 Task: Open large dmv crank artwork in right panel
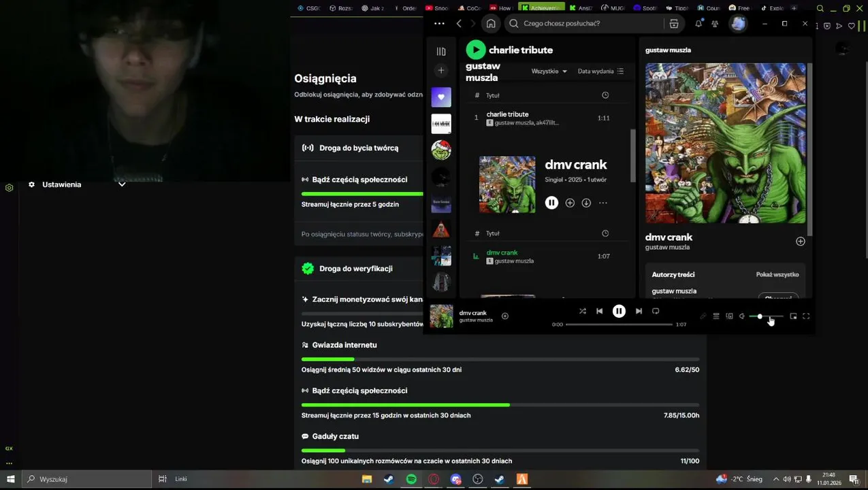click(725, 143)
